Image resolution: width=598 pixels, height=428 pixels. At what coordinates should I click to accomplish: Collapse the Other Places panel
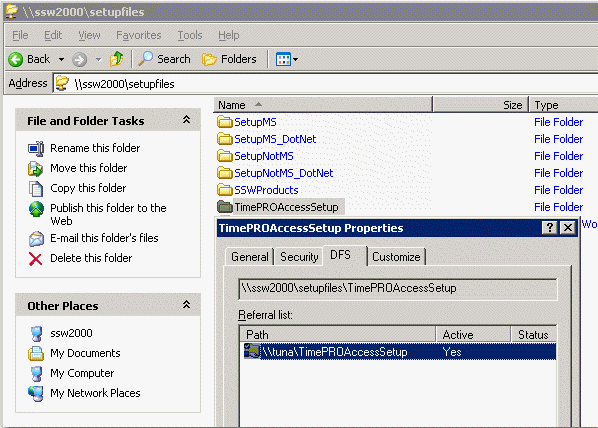(x=186, y=304)
